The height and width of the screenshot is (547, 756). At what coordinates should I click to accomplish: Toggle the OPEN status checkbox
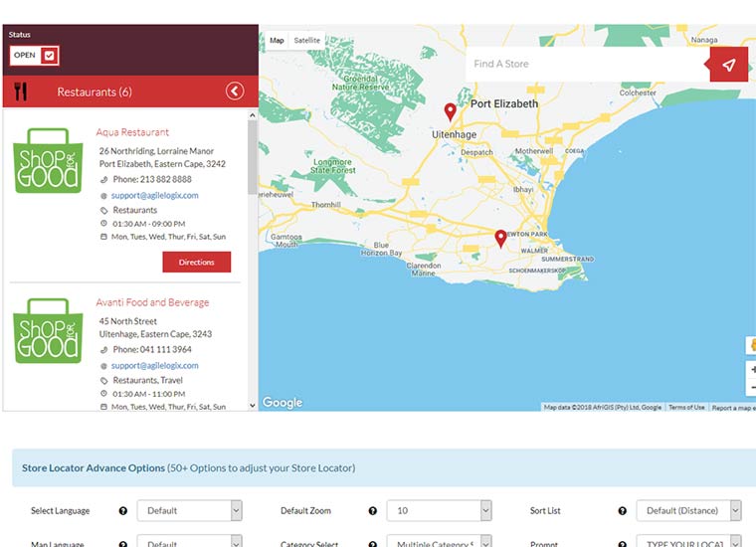click(x=49, y=56)
